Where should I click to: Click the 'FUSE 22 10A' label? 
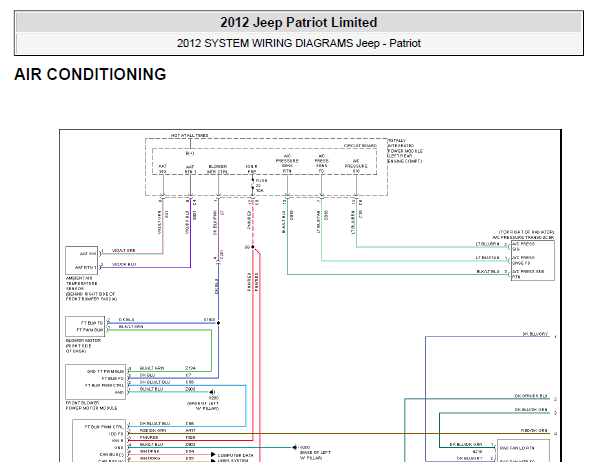tap(261, 185)
